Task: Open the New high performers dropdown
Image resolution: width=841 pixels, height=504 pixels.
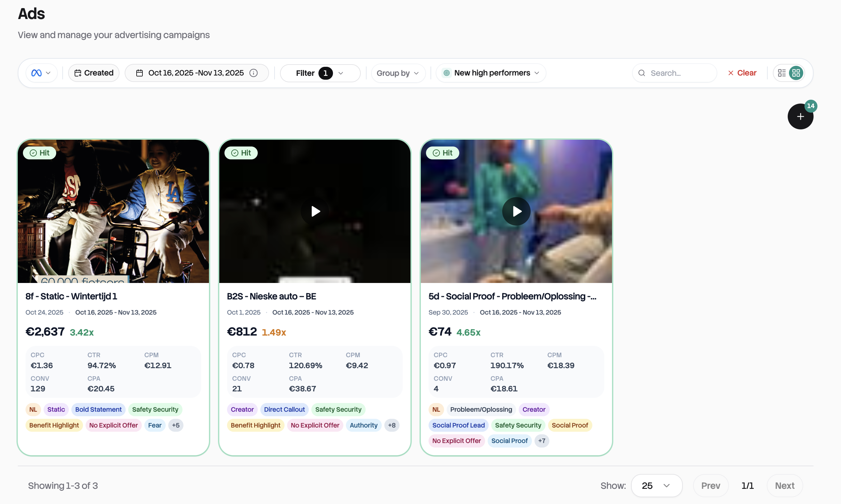Action: pos(491,73)
